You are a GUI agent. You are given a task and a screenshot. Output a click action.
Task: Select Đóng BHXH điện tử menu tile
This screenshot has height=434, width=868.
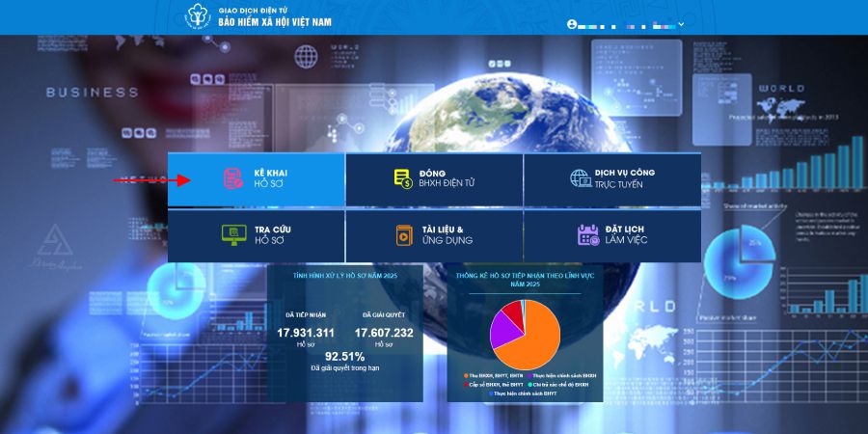(x=446, y=178)
